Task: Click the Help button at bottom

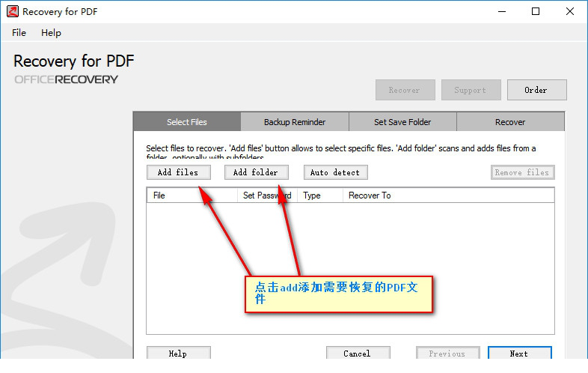Action: (179, 353)
